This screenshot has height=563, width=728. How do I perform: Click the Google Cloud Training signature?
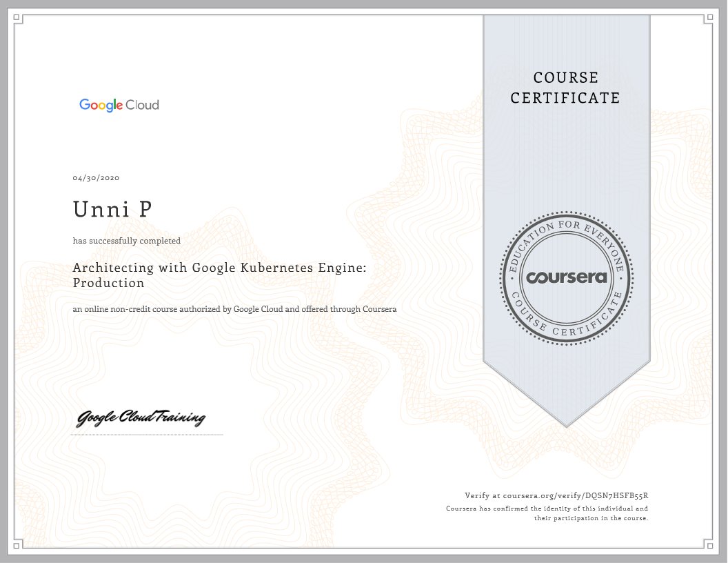coord(141,417)
